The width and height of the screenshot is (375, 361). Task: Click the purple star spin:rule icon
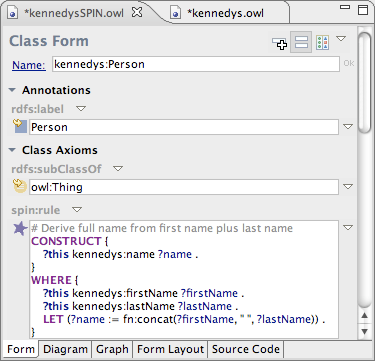(20, 228)
